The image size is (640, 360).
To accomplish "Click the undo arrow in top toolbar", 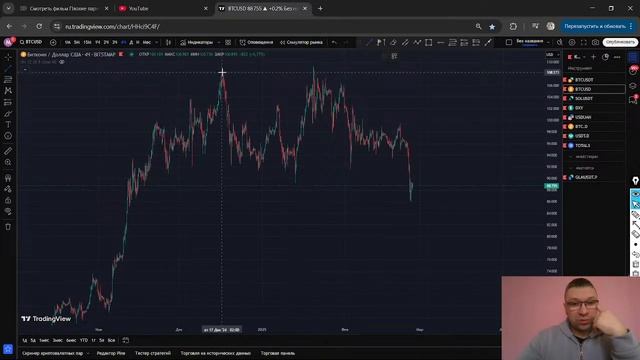I will coord(334,42).
